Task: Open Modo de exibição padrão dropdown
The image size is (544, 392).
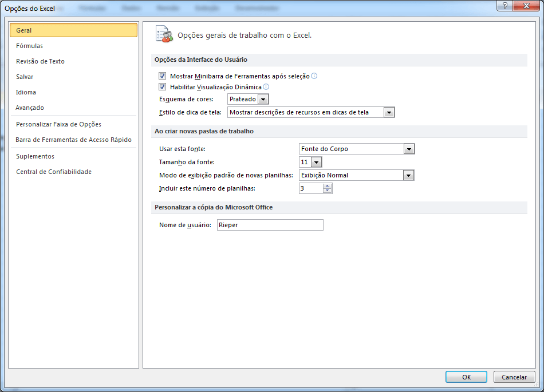Action: tap(408, 175)
